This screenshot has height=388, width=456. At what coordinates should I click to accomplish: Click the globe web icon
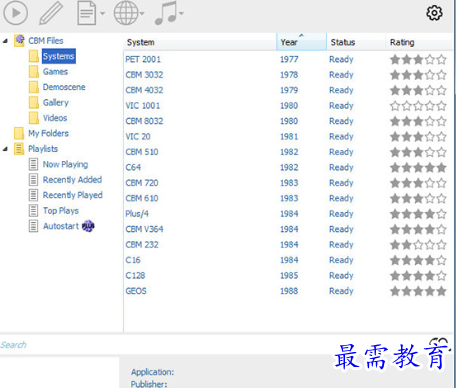(x=126, y=13)
